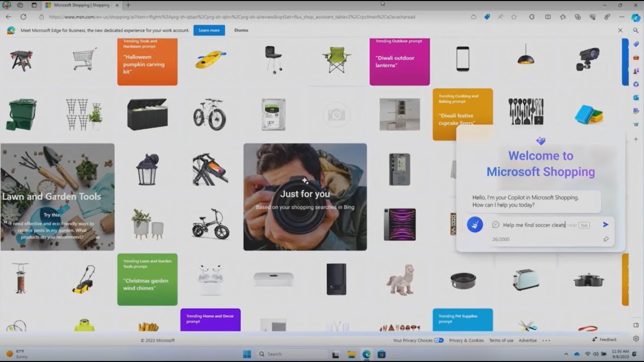Open sidebar settings gear icon
Screen dimensions: 644x362
(636, 339)
